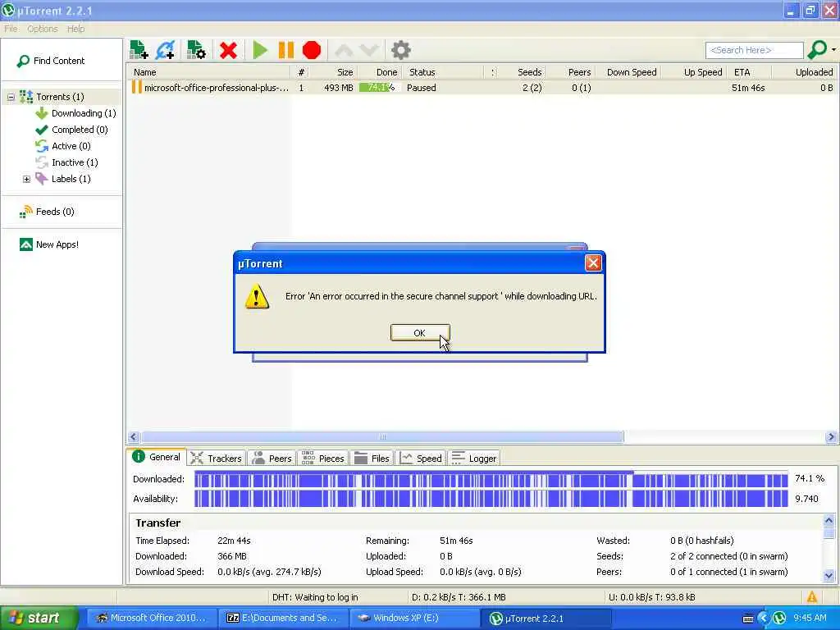Image resolution: width=840 pixels, height=630 pixels.
Task: Click the green search magnifier icon
Action: (817, 50)
